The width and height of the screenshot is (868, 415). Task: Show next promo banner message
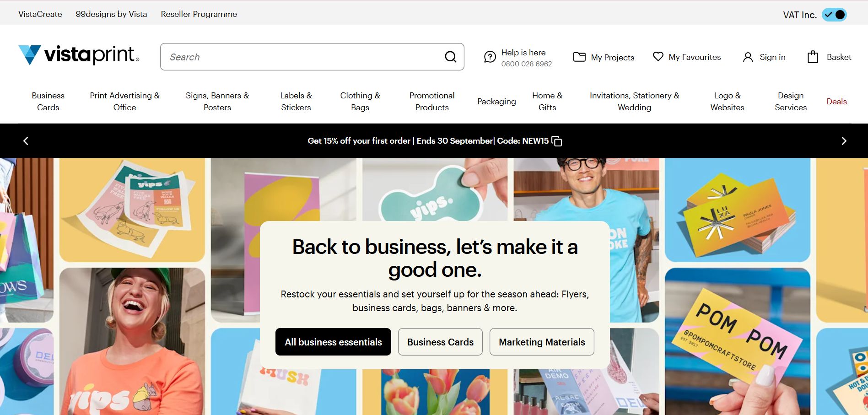[x=844, y=141]
